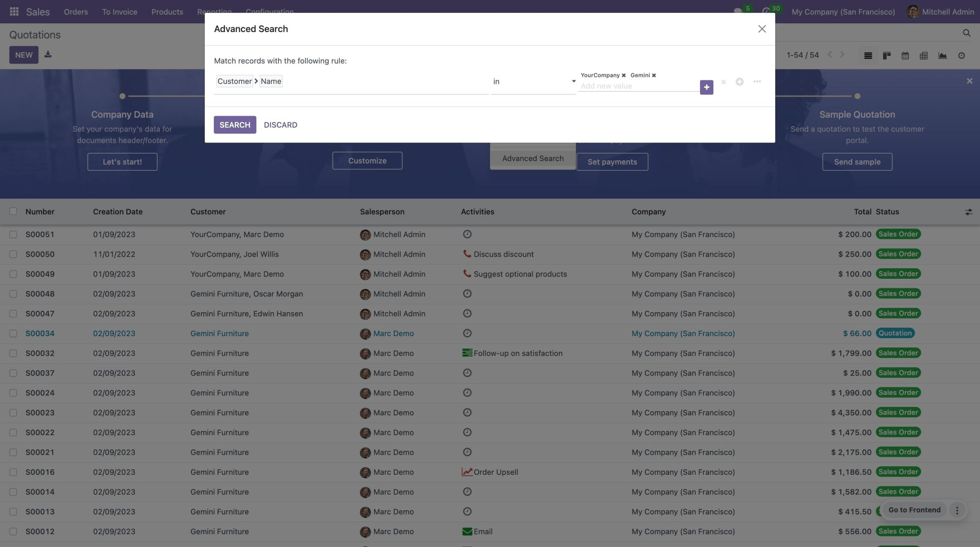Image resolution: width=980 pixels, height=547 pixels.
Task: Open the rule's ellipsis options menu
Action: click(x=757, y=81)
